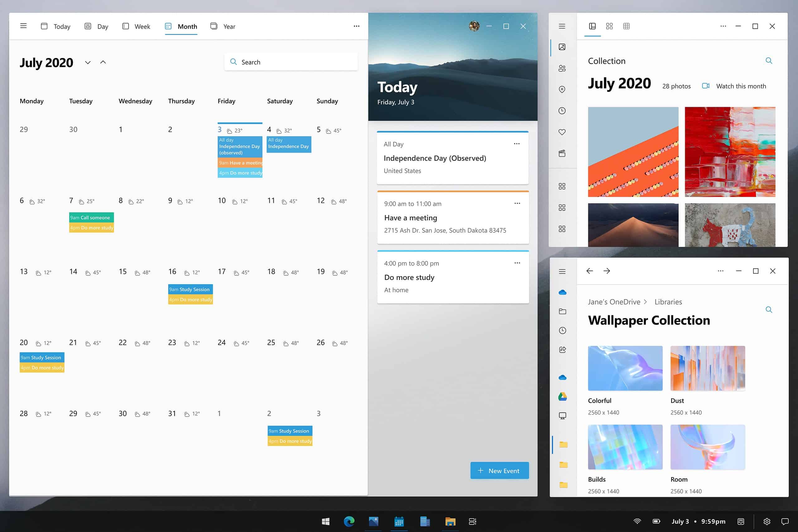Switch Photos to the medium grid view
The image size is (798, 532).
click(609, 26)
